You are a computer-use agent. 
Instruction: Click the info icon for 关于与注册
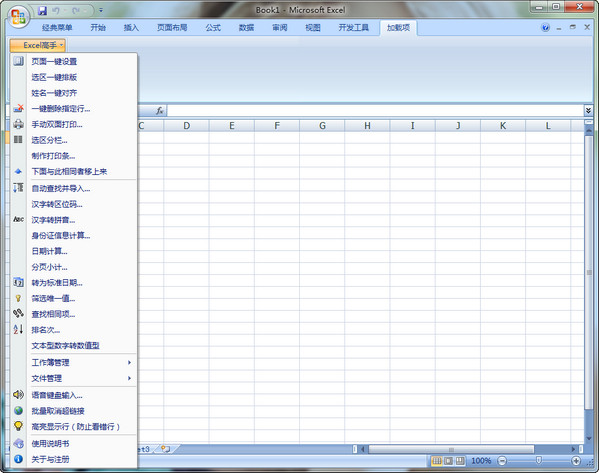point(18,459)
